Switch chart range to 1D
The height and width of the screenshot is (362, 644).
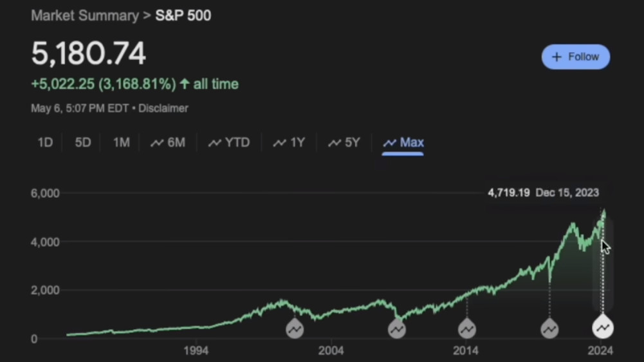[x=45, y=142]
